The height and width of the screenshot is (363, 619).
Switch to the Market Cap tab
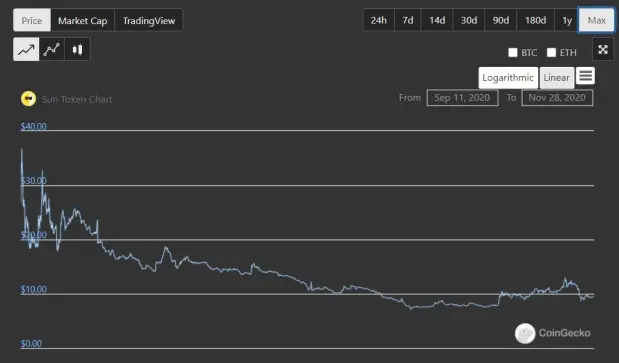click(83, 20)
